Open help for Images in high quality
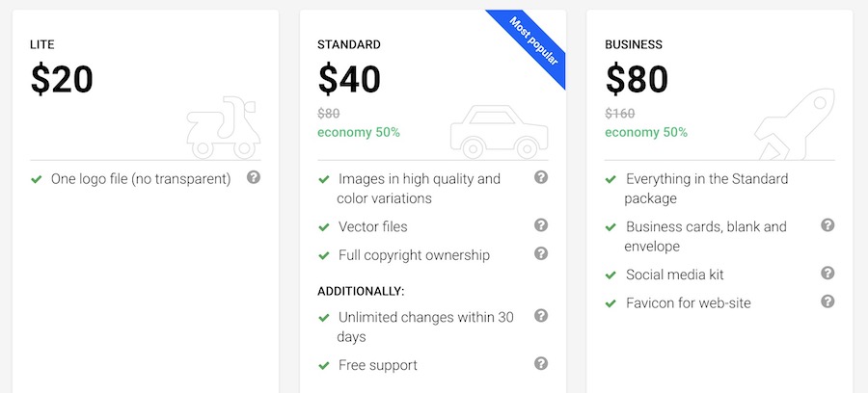868x393 pixels. tap(541, 177)
